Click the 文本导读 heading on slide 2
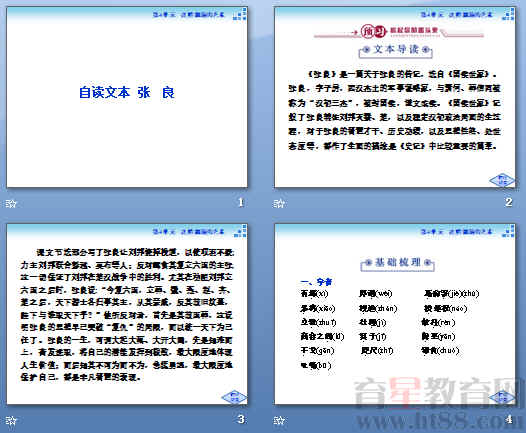The height and width of the screenshot is (433, 526). coord(396,50)
